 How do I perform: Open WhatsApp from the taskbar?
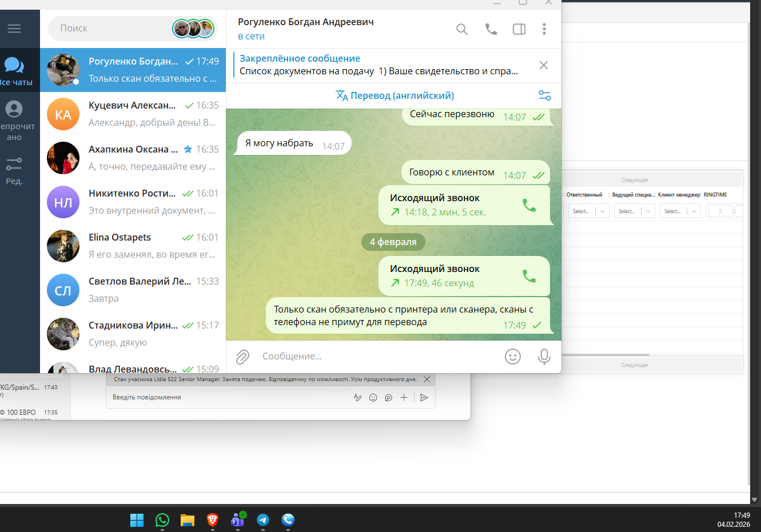[162, 520]
